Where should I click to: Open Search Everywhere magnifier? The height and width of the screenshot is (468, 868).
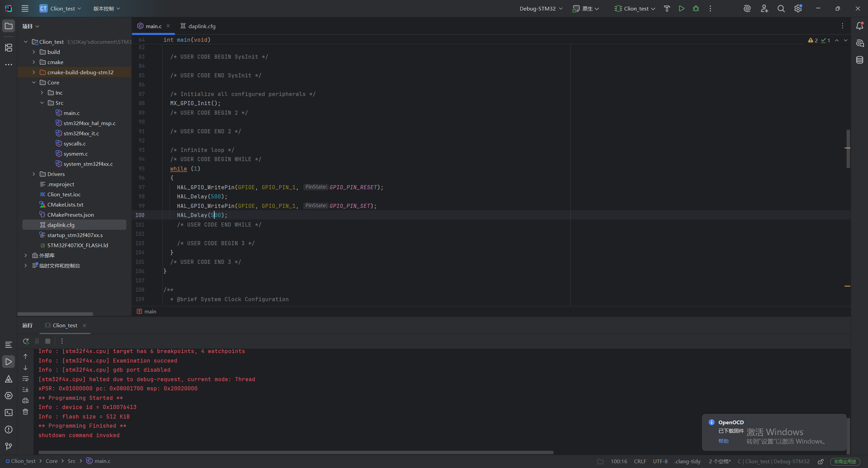pyautogui.click(x=781, y=8)
